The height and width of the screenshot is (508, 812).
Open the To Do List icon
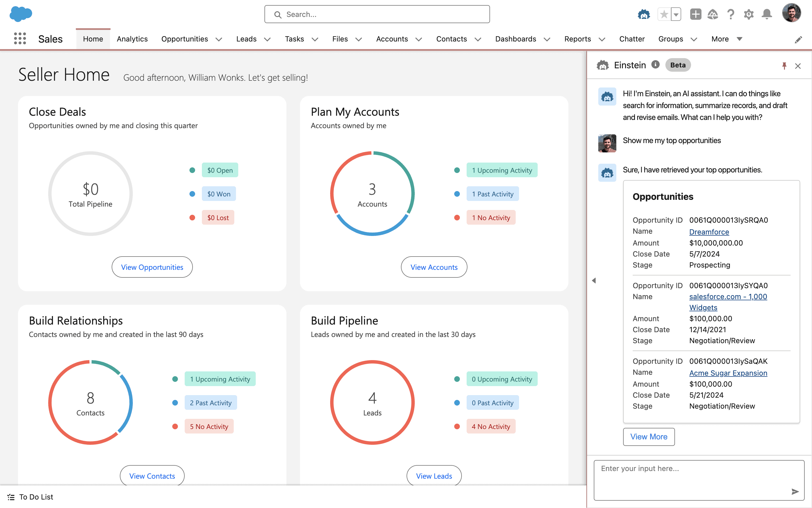(x=11, y=497)
